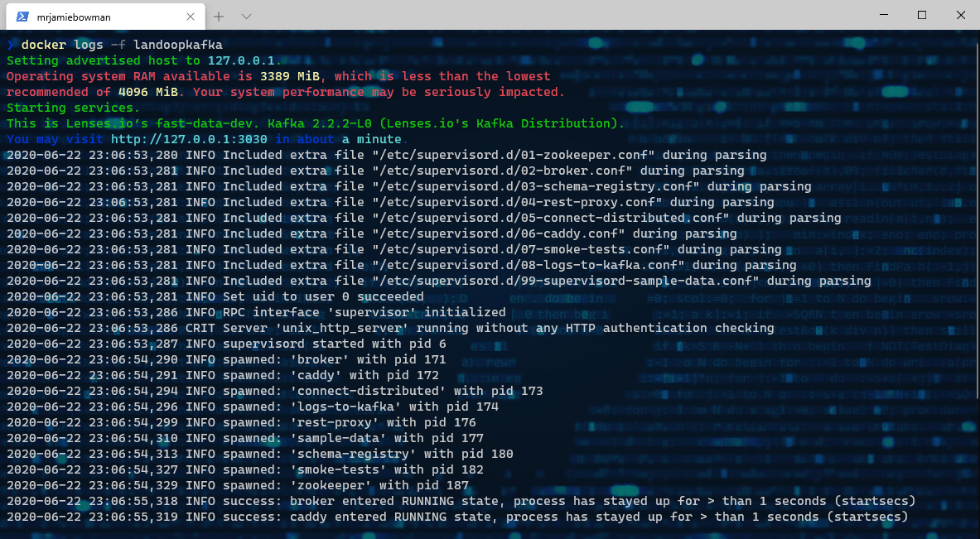The width and height of the screenshot is (980, 539).
Task: Click the command 'docker logs -f landoopkafka'
Action: (x=122, y=45)
